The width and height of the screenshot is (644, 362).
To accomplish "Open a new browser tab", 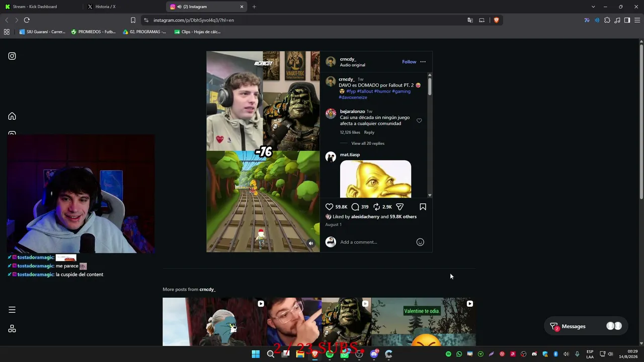I will (254, 7).
